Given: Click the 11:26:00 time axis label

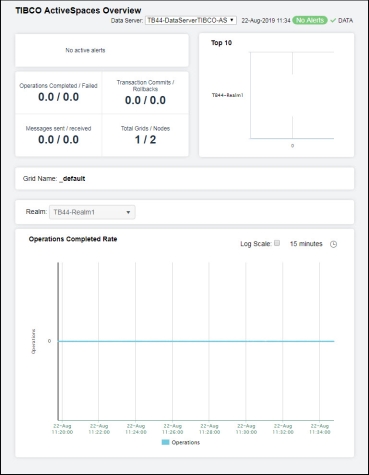Looking at the screenshot, I should coord(173,432).
